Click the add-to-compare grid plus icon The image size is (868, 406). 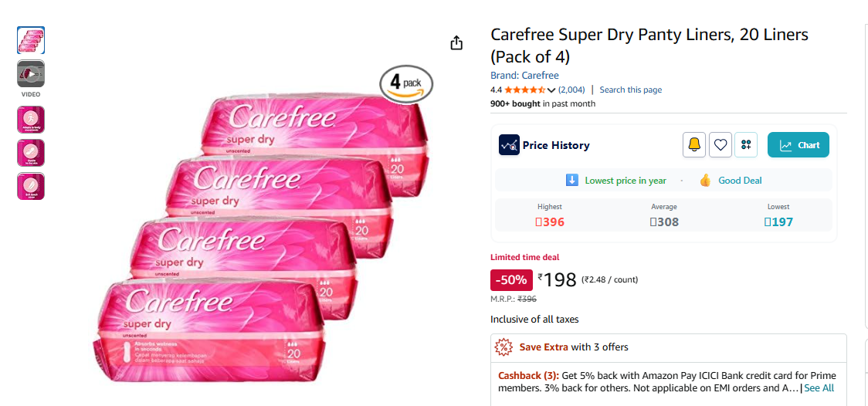point(746,145)
